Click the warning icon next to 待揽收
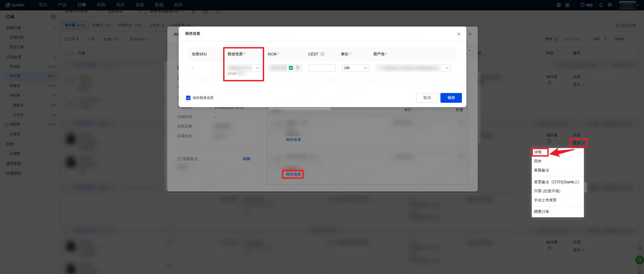This screenshot has height=274, width=644. (6, 125)
